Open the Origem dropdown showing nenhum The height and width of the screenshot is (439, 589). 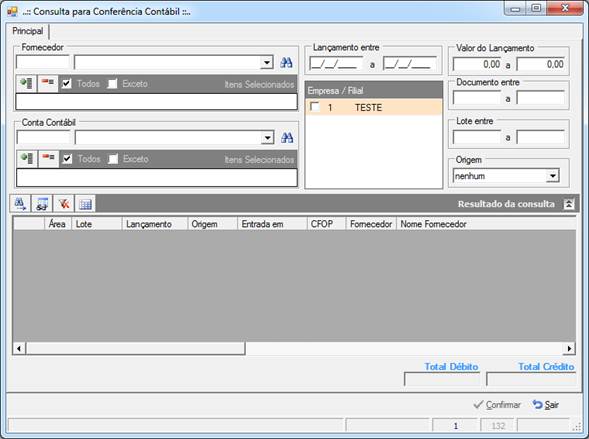(x=553, y=176)
